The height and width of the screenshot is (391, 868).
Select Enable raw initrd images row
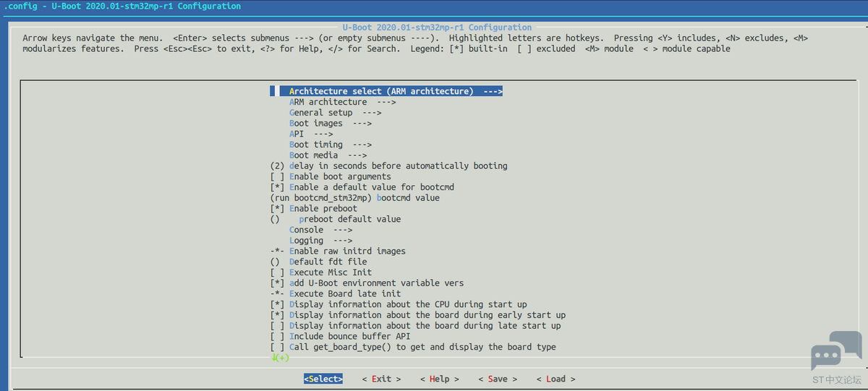coord(338,251)
